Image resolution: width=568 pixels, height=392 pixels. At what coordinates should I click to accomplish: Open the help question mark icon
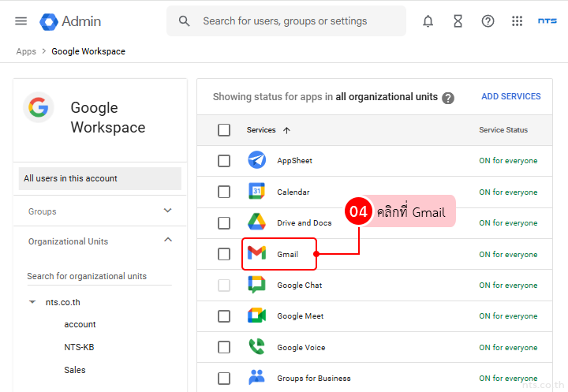pos(488,21)
